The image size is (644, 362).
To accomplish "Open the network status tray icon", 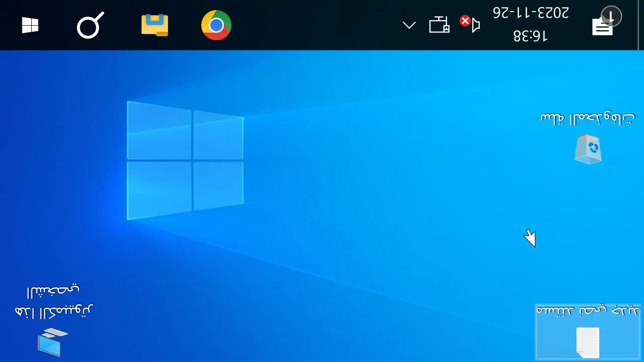I will (439, 25).
